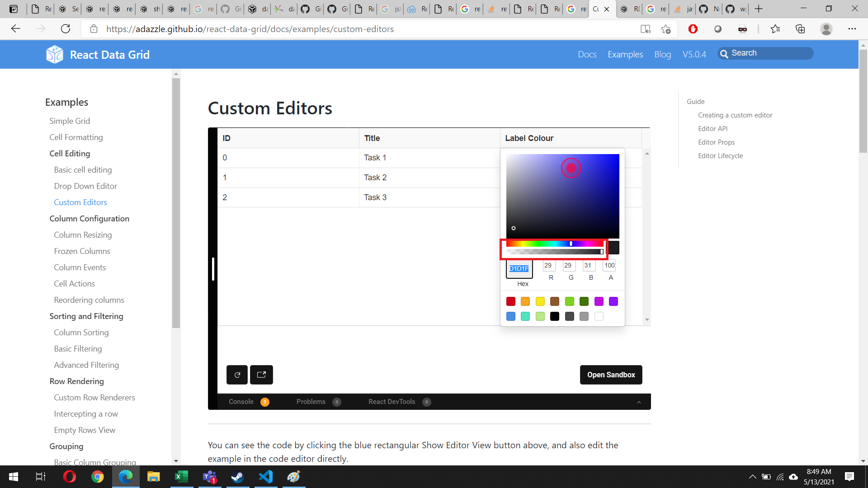Switch to the Problems tab

point(311,402)
